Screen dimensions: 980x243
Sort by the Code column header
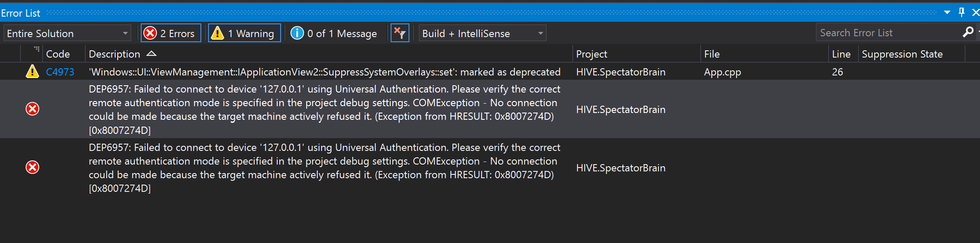click(x=58, y=54)
